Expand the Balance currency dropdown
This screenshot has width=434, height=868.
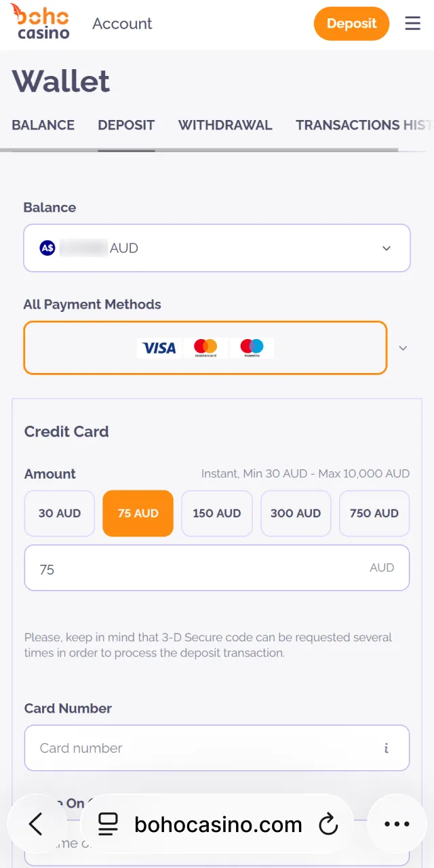387,248
